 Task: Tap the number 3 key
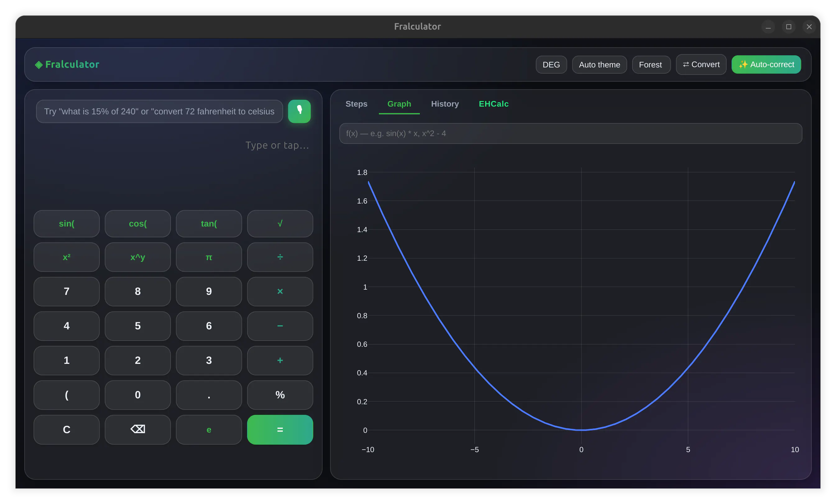[209, 360]
